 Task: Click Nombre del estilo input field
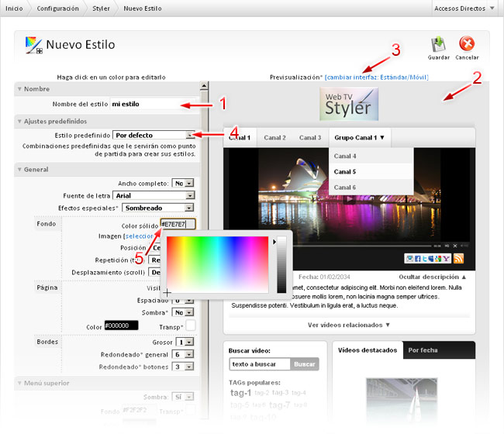tap(152, 104)
